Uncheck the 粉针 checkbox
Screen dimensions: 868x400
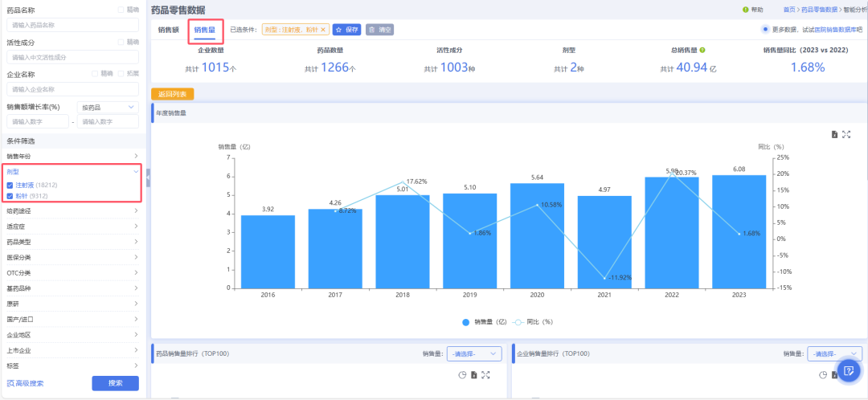coord(10,196)
